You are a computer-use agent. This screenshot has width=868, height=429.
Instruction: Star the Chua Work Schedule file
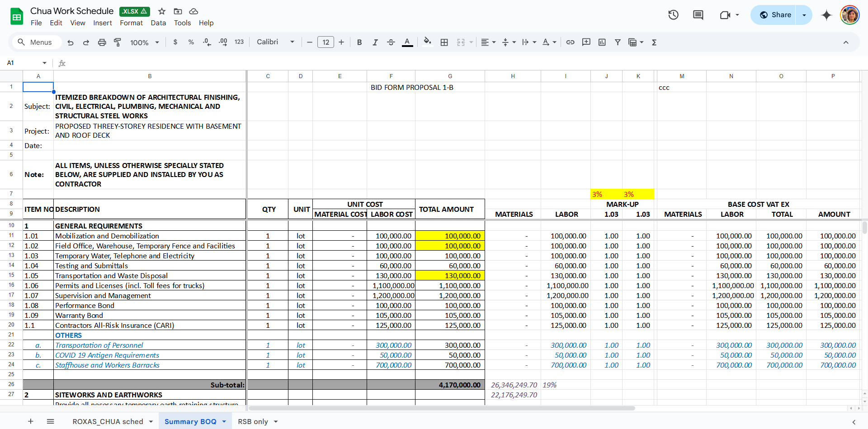162,11
